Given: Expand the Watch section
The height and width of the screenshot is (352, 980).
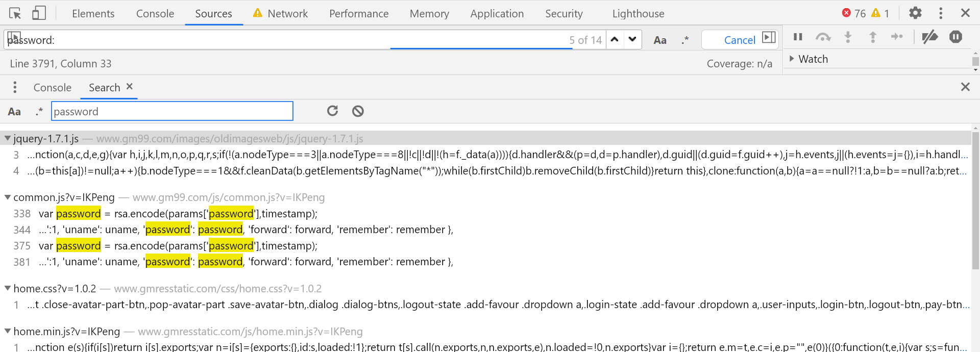Looking at the screenshot, I should pyautogui.click(x=792, y=59).
